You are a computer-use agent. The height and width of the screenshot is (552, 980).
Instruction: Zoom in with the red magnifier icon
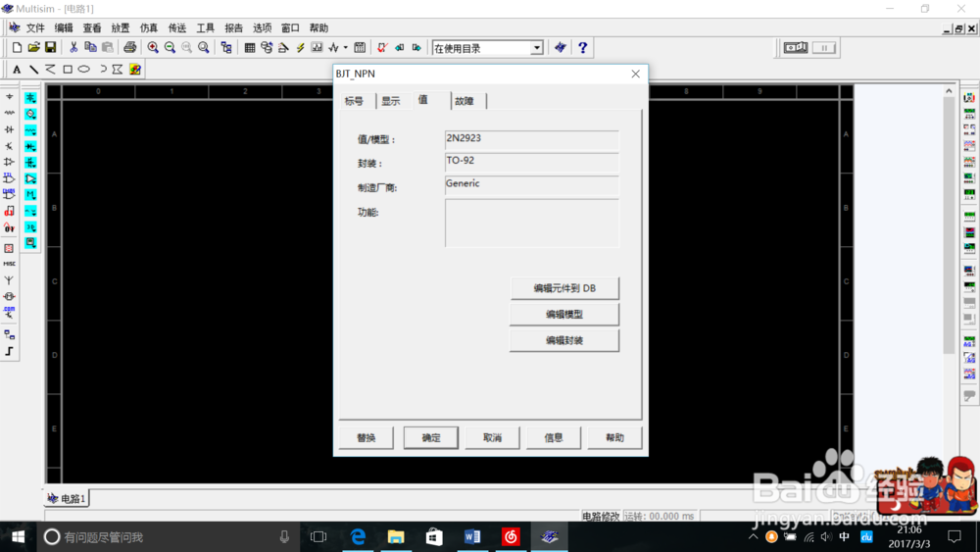pyautogui.click(x=153, y=47)
